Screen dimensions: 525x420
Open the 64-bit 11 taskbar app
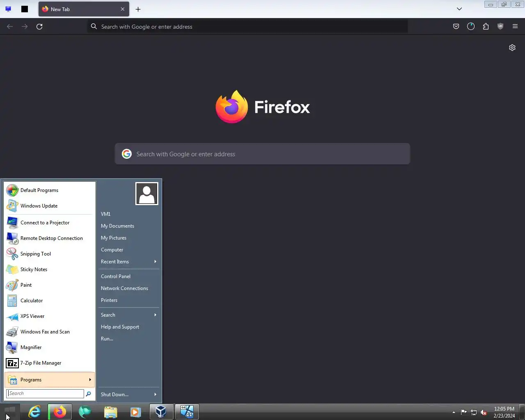tap(187, 412)
